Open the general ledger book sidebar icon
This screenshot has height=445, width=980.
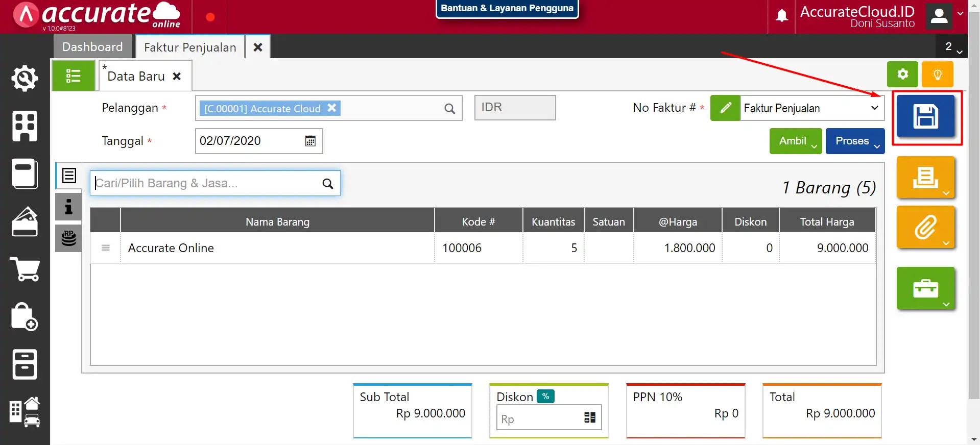(25, 174)
